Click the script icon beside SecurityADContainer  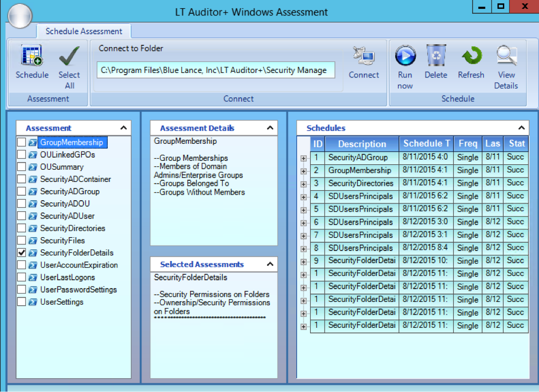33,179
